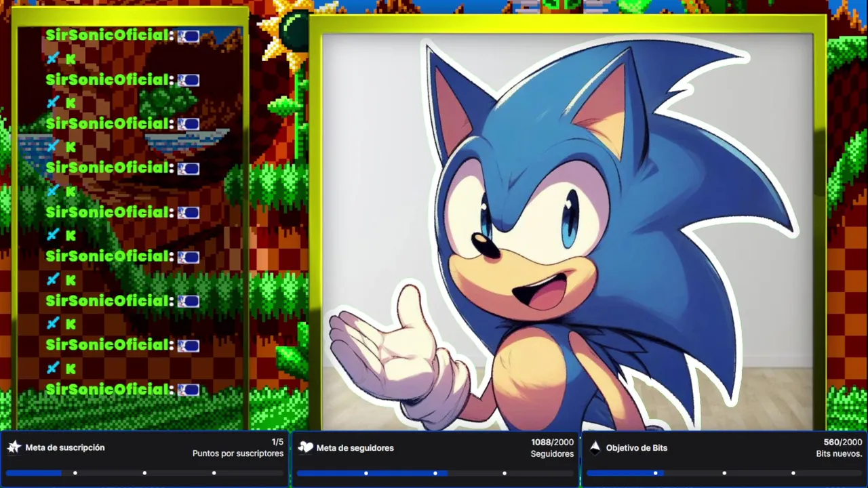
Task: Select the subscription goal progress bar
Action: coord(144,472)
